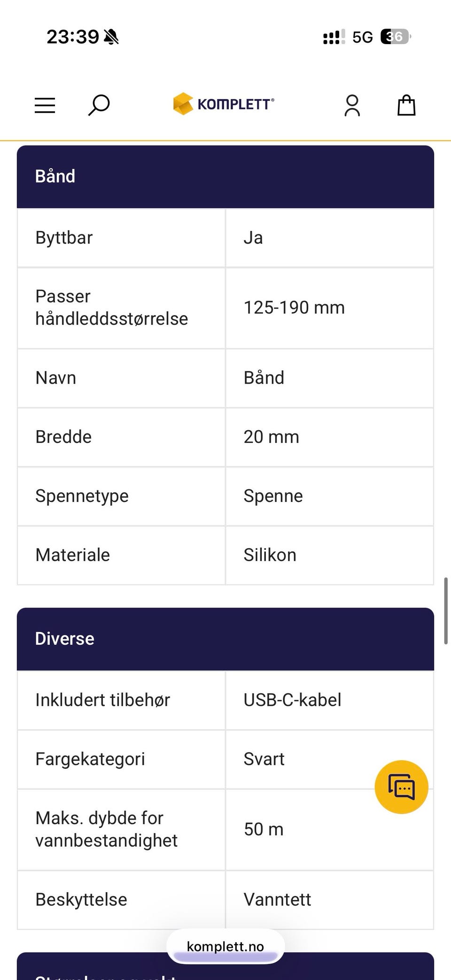Open the account profile icon
The height and width of the screenshot is (980, 451).
click(x=352, y=105)
